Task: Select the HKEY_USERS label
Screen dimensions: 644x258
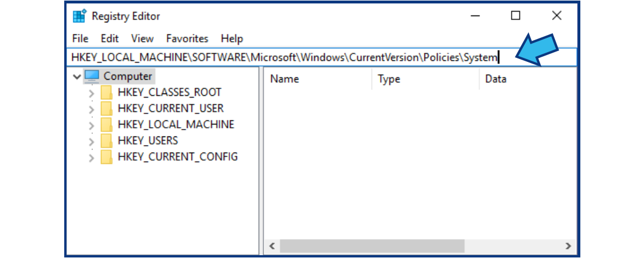Action: pyautogui.click(x=148, y=140)
